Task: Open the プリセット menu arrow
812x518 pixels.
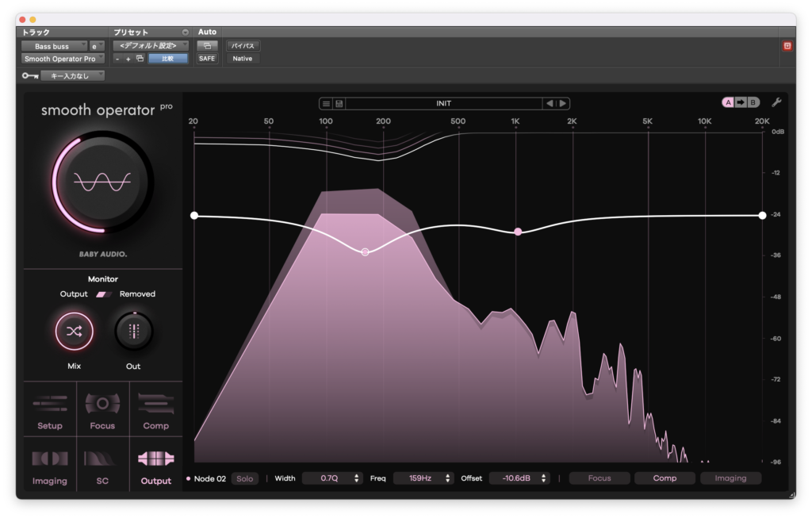Action: coord(185,32)
